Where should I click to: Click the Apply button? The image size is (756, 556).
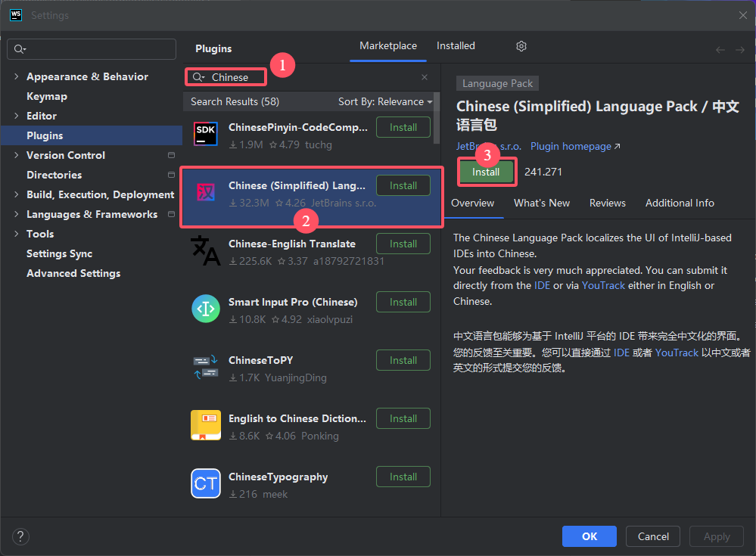717,536
